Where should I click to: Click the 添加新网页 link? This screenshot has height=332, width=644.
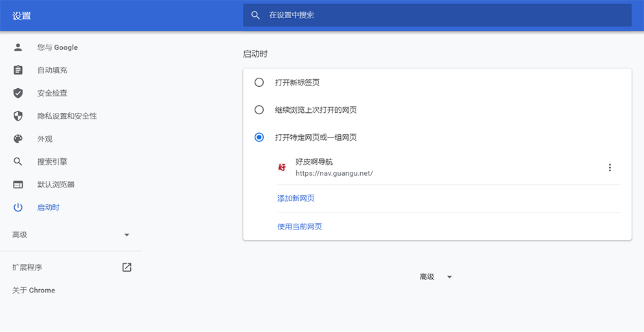click(295, 198)
